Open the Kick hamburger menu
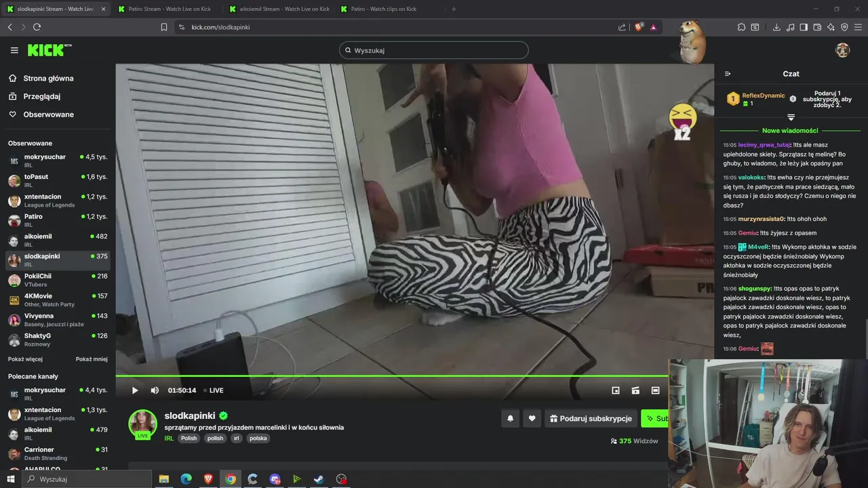Viewport: 868px width, 488px height. 14,50
